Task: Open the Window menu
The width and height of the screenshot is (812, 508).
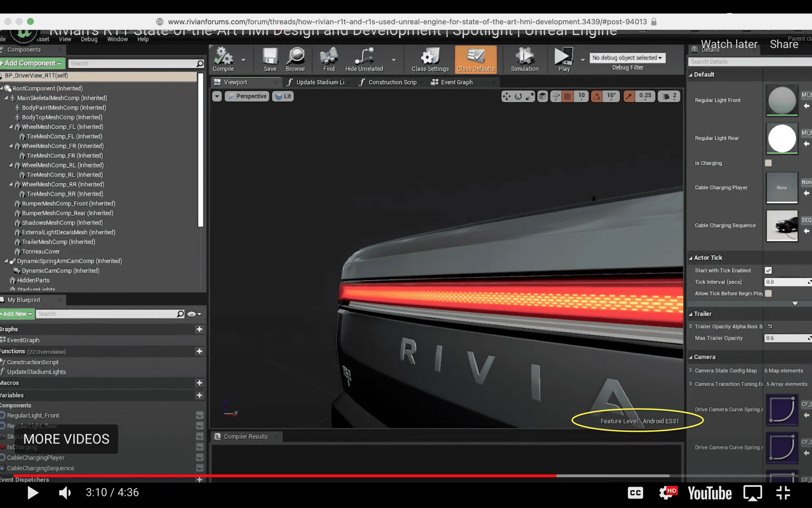Action: coord(117,39)
